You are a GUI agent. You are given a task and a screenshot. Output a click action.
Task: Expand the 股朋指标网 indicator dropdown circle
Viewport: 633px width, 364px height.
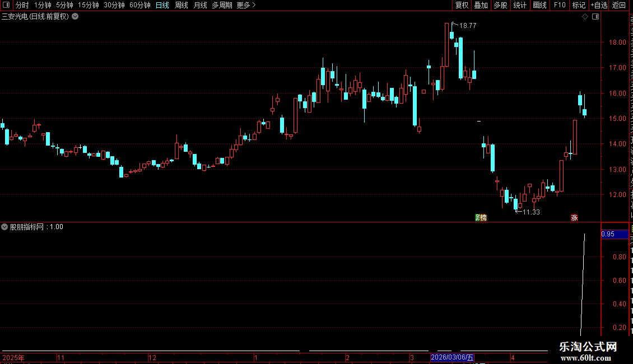click(4, 227)
